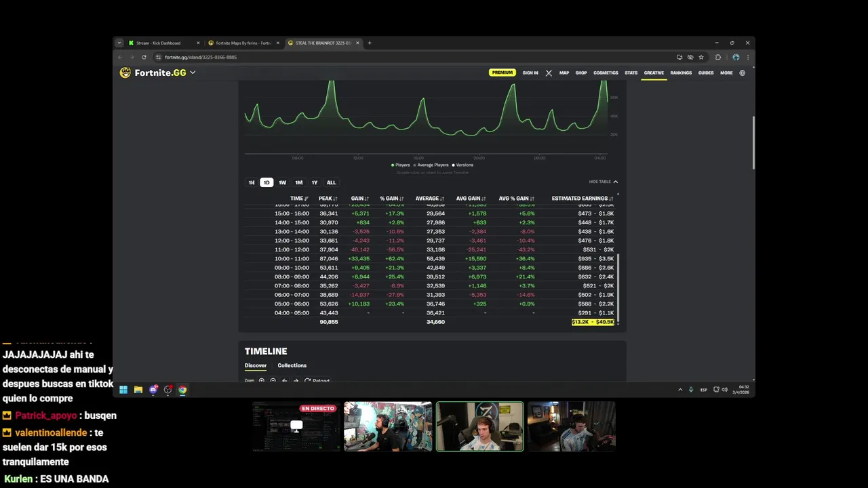The width and height of the screenshot is (868, 488).
Task: Switch to Stream - Kick Dashboard tab
Action: pyautogui.click(x=163, y=43)
